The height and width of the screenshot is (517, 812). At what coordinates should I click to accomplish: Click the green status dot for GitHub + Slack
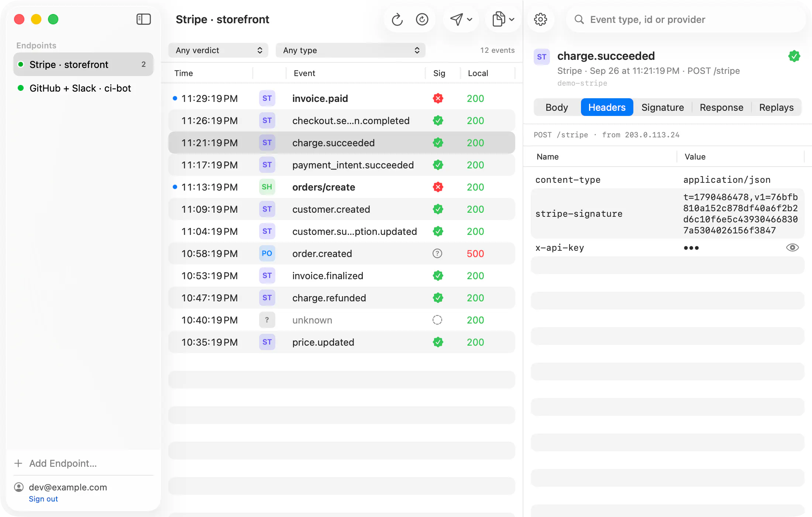pos(21,88)
